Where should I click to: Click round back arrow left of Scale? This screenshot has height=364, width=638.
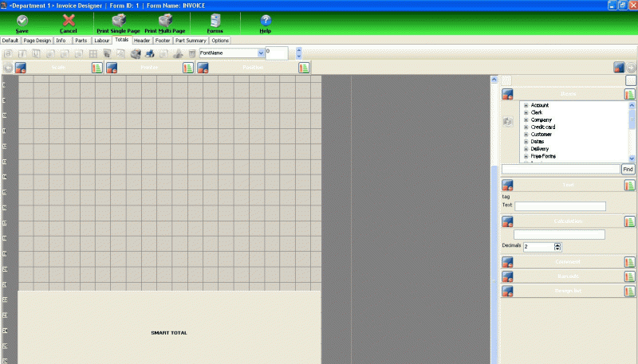coord(8,68)
